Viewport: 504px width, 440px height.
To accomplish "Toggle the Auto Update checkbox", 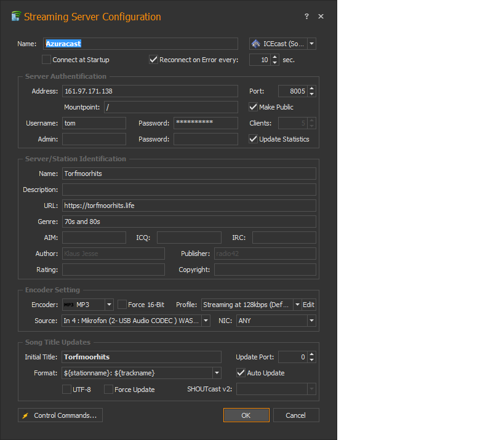I will tap(241, 373).
